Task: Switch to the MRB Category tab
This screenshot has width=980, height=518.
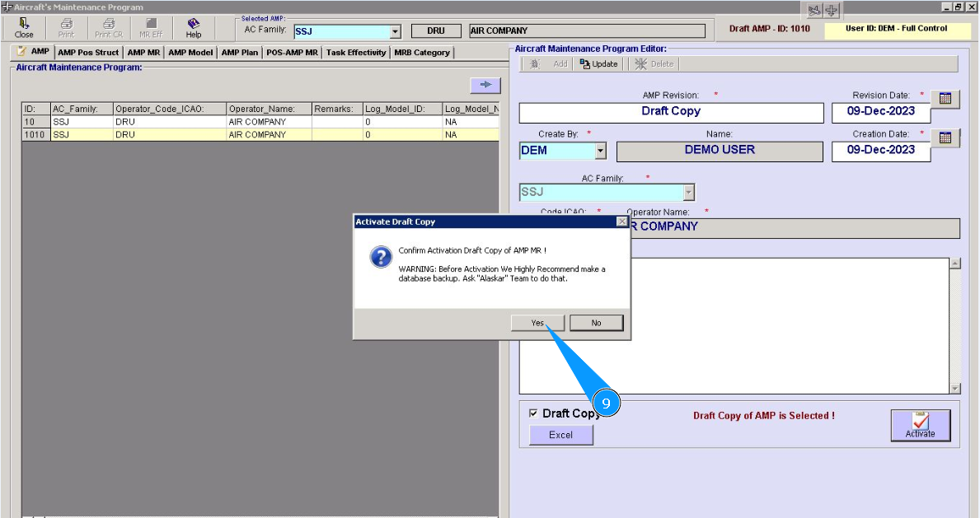Action: 422,53
